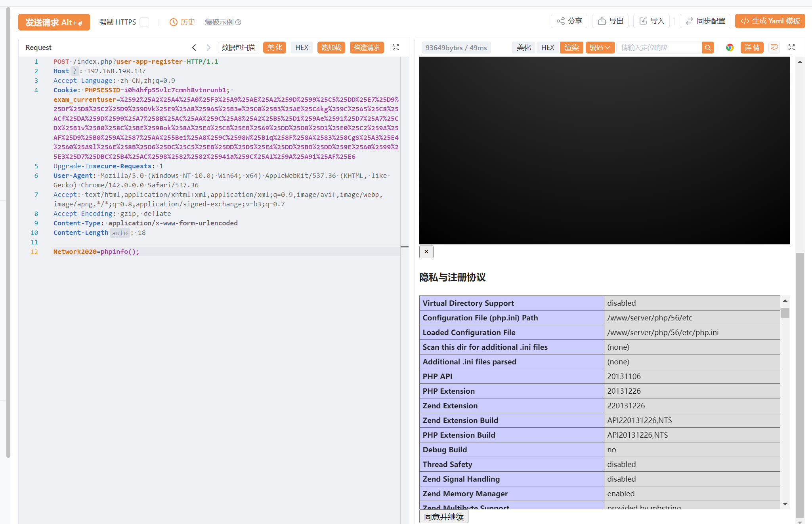Click the 发送请求 send request button
812x524 pixels.
click(54, 22)
